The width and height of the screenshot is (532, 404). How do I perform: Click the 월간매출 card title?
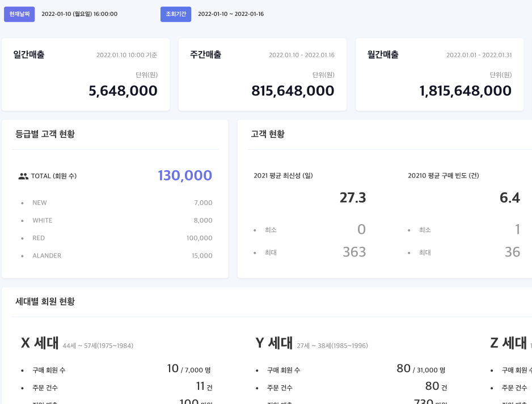(x=383, y=54)
